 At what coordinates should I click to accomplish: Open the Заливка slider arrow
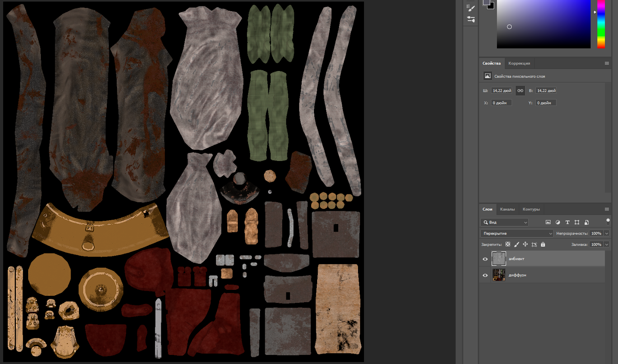pos(606,245)
